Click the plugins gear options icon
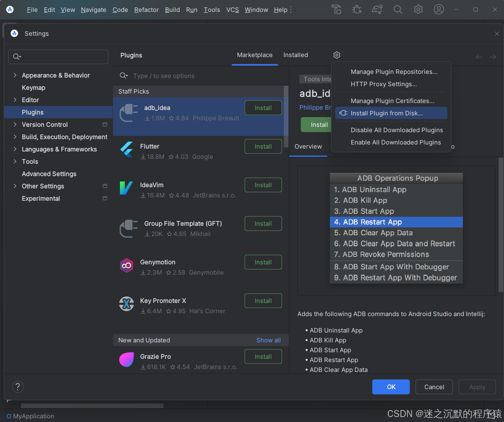This screenshot has width=504, height=422. pyautogui.click(x=337, y=55)
